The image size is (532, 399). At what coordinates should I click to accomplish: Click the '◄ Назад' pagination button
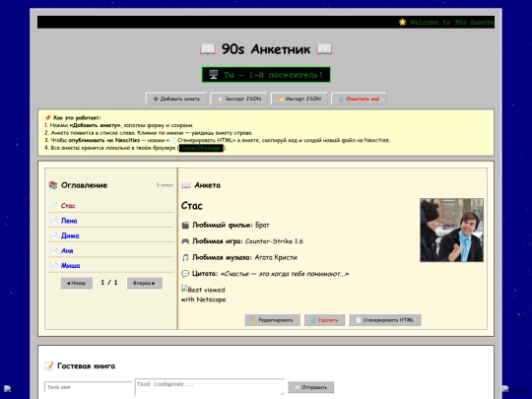point(76,283)
